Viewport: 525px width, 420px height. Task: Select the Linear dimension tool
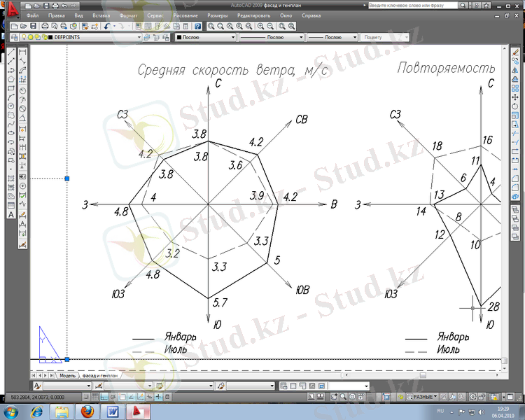click(23, 52)
